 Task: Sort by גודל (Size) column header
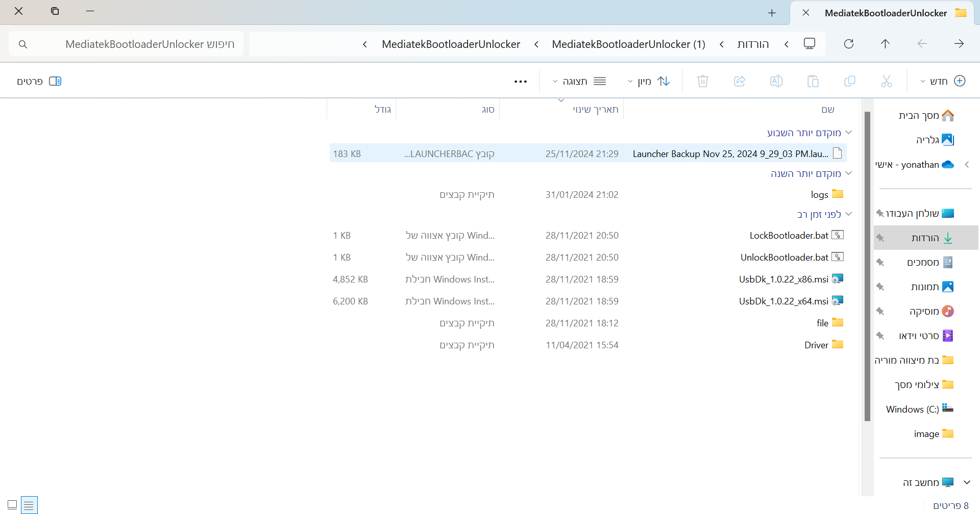(x=382, y=109)
